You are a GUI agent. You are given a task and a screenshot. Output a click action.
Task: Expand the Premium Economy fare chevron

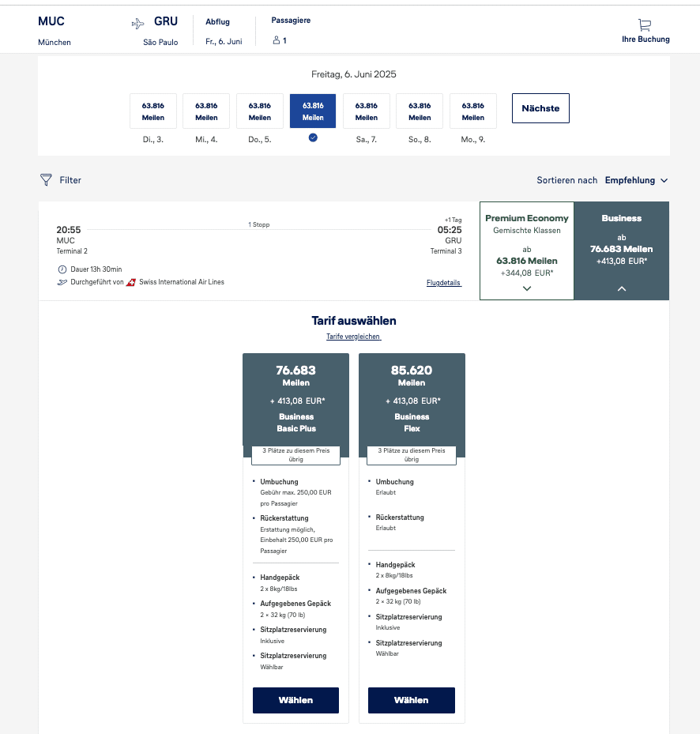[x=527, y=288]
